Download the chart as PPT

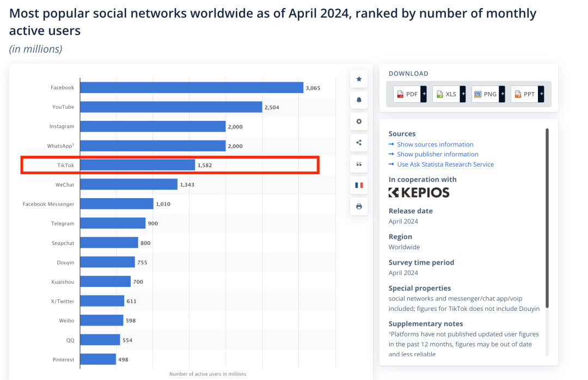click(x=525, y=94)
